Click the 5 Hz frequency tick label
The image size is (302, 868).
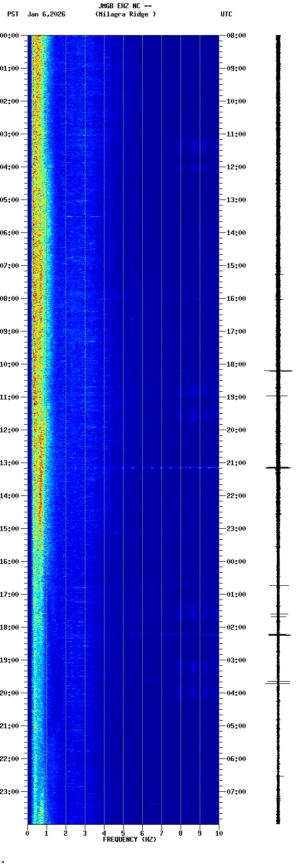tap(123, 833)
